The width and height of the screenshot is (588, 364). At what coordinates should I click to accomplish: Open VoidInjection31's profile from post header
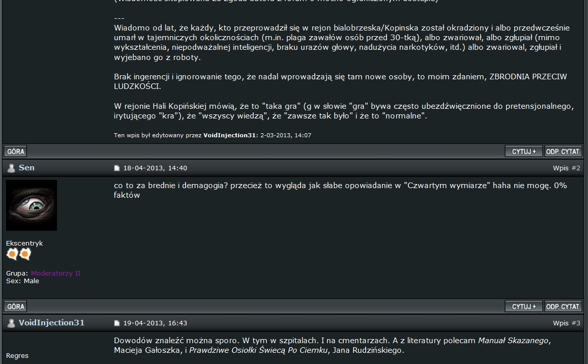click(x=51, y=323)
